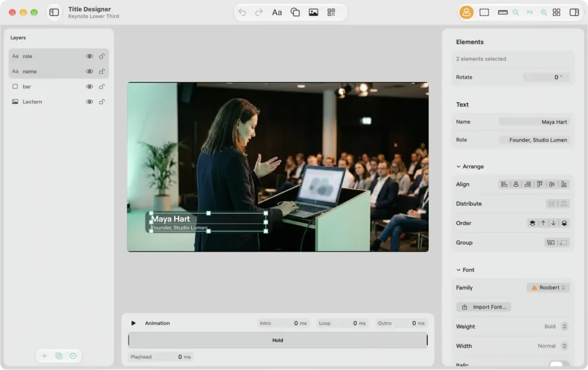The width and height of the screenshot is (588, 370).
Task: Toggle the right inspector panel icon
Action: click(574, 13)
